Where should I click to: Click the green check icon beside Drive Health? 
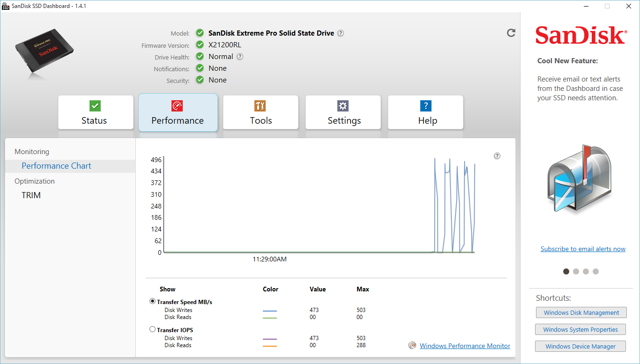tap(200, 56)
